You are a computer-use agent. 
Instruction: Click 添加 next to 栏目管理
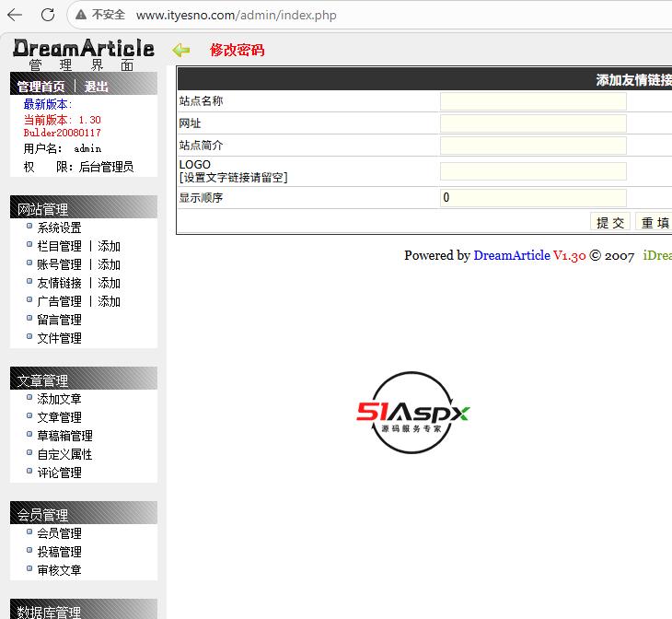(109, 246)
